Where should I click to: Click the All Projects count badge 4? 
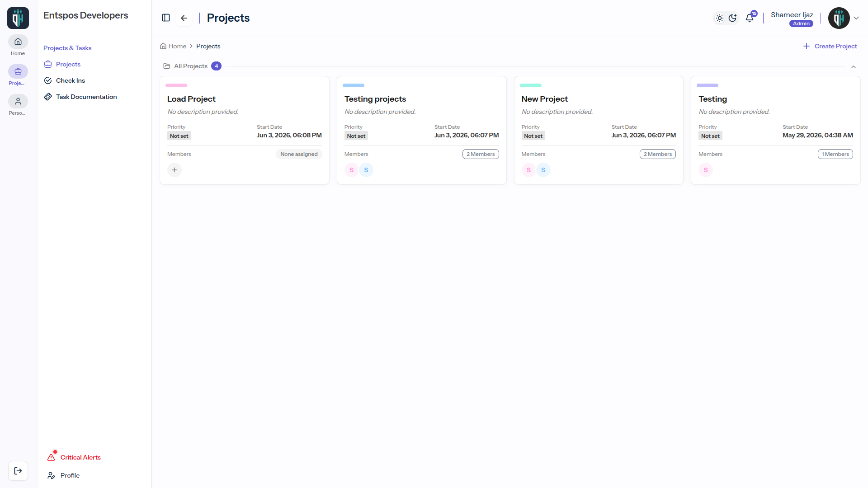pos(217,66)
